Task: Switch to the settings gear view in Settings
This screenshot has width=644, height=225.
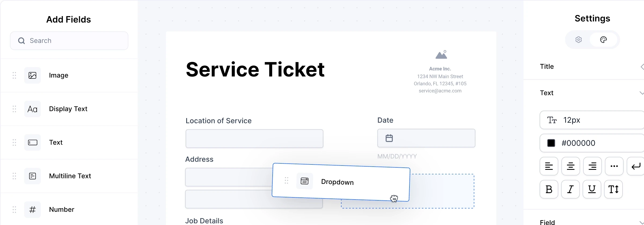Action: pyautogui.click(x=579, y=39)
